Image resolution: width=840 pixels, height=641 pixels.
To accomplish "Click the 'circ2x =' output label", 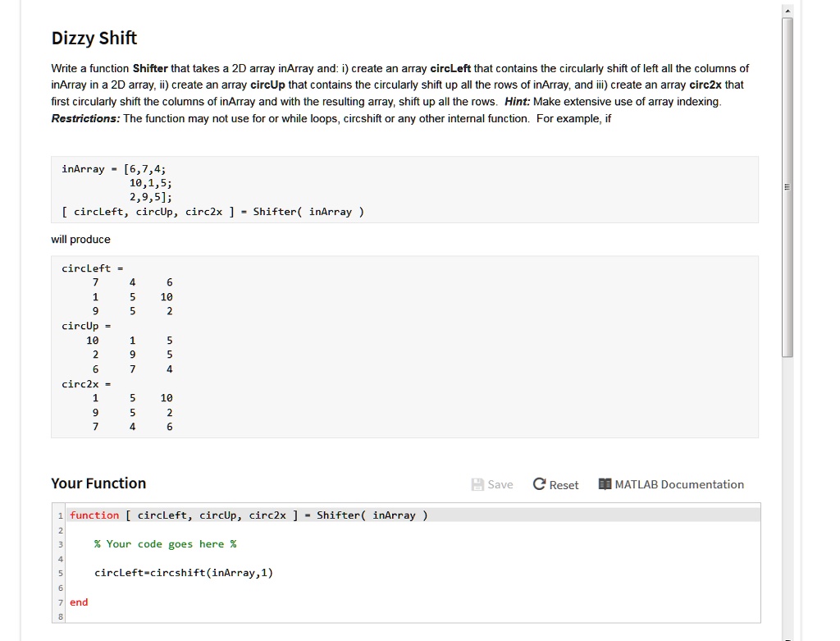I will [x=86, y=384].
